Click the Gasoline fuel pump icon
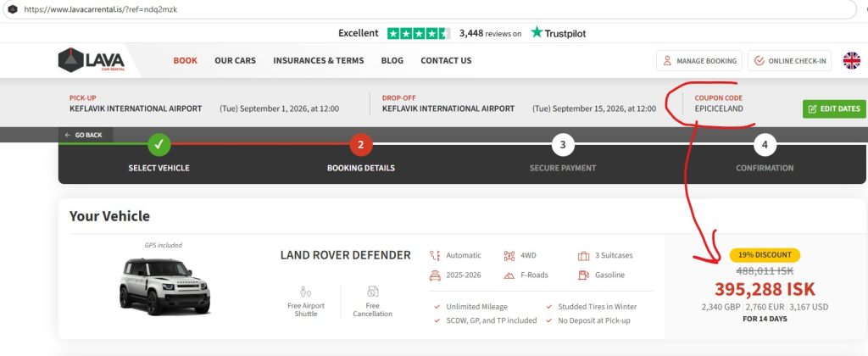 click(x=583, y=275)
